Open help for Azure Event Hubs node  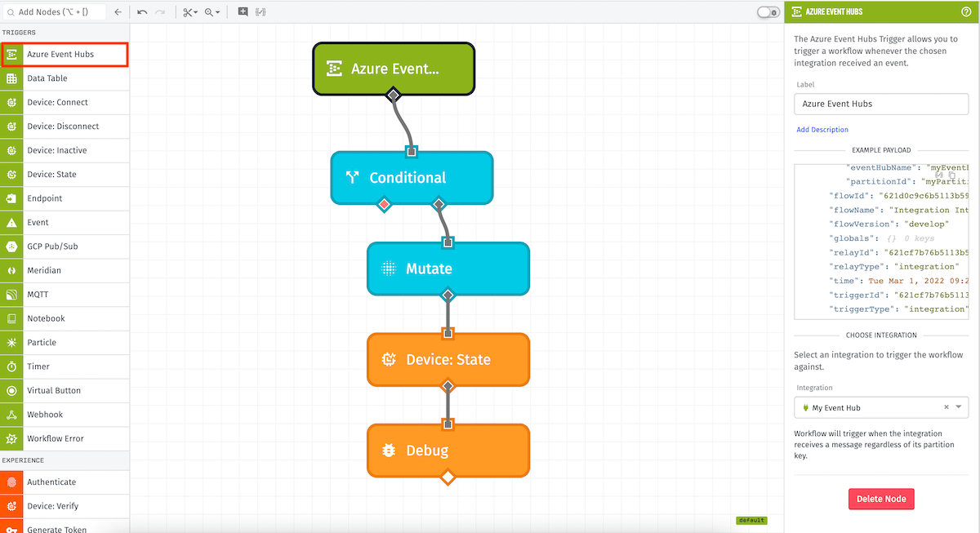966,11
